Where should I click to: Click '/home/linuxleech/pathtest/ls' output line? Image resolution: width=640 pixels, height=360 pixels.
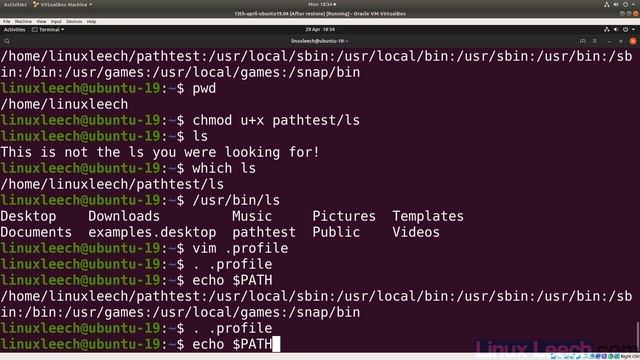112,184
